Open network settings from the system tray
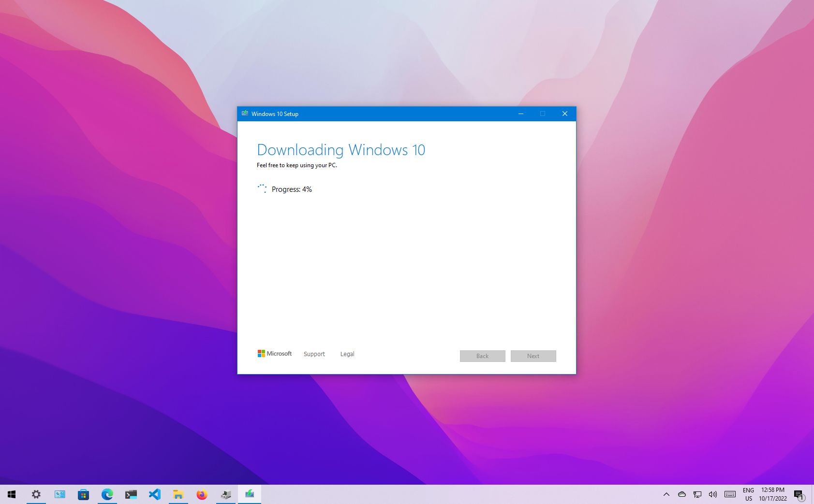Image resolution: width=814 pixels, height=504 pixels. tap(697, 494)
